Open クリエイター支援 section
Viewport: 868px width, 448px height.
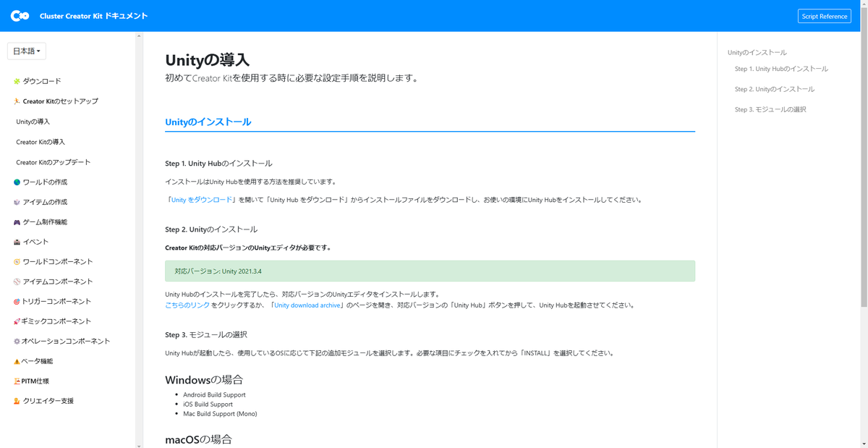click(x=48, y=401)
